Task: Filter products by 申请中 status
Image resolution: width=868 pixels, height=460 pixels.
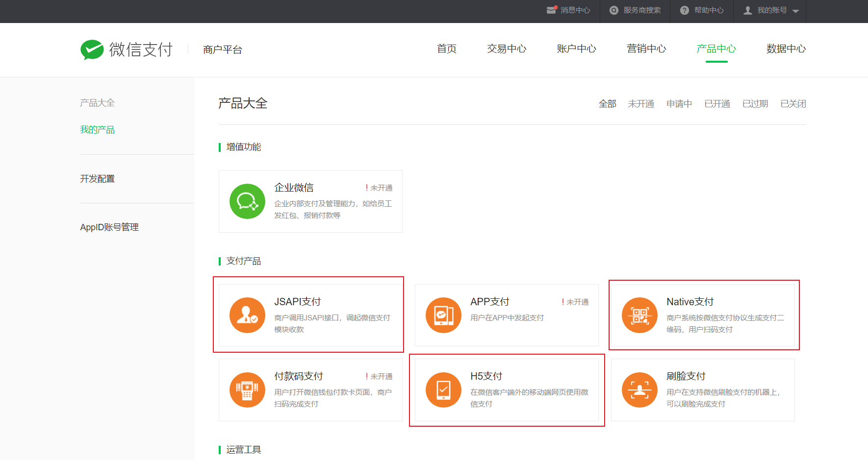Action: [x=679, y=104]
